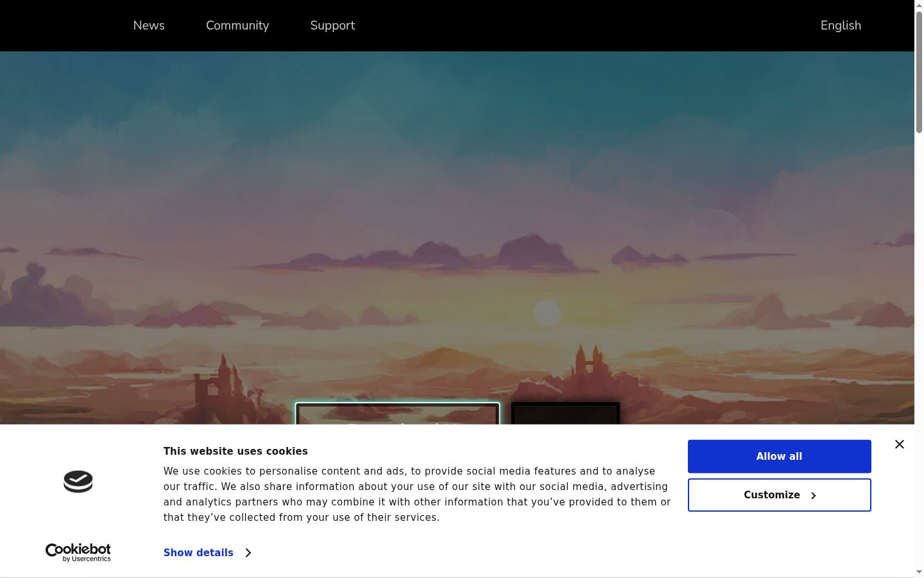
Task: Click the scrollbar's down arrow
Action: click(919, 572)
